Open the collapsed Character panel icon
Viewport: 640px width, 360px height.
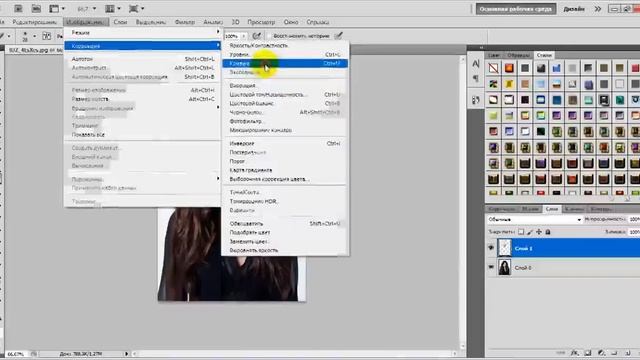(x=476, y=64)
